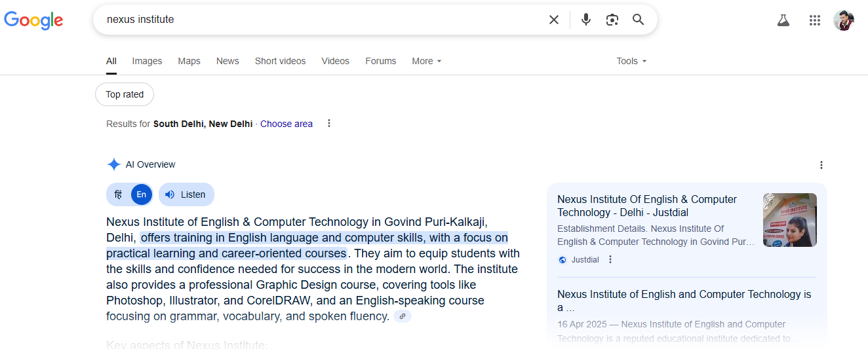Switch to the News tab

[x=227, y=61]
